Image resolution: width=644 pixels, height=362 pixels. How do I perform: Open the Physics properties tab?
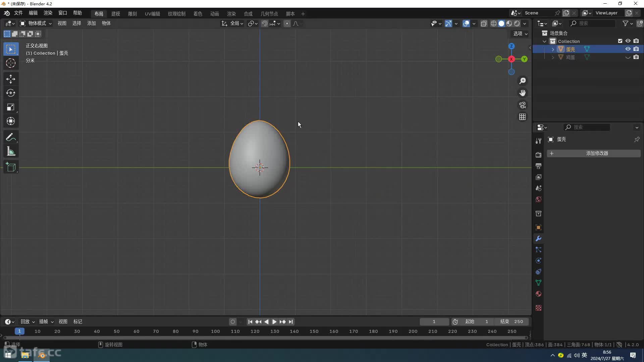pyautogui.click(x=538, y=261)
